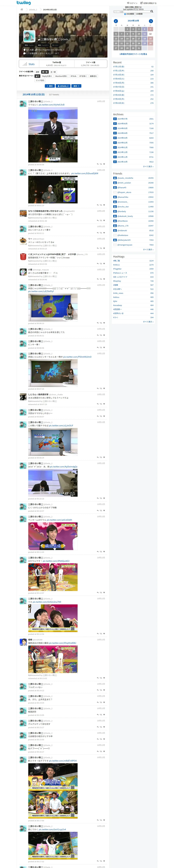This screenshot has width=174, height=868.
Task: Click user icon beside @oruha_star
Action: (115, 207)
